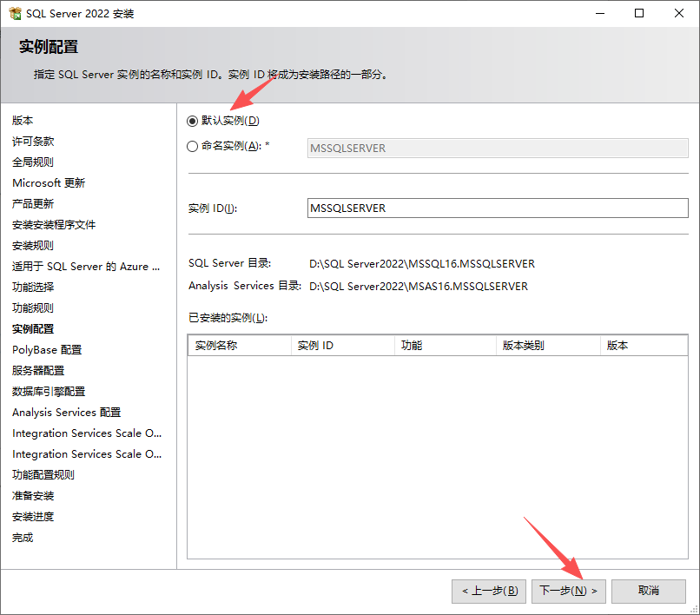The height and width of the screenshot is (615, 700).
Task: Select the bold 实例配置 step in the sidebar
Action: [33, 329]
